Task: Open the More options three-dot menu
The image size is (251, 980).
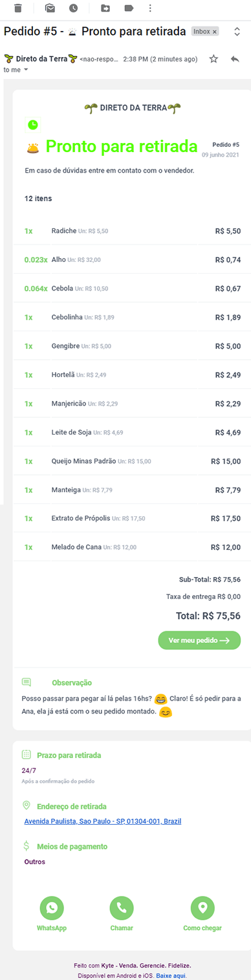Action: [x=150, y=8]
